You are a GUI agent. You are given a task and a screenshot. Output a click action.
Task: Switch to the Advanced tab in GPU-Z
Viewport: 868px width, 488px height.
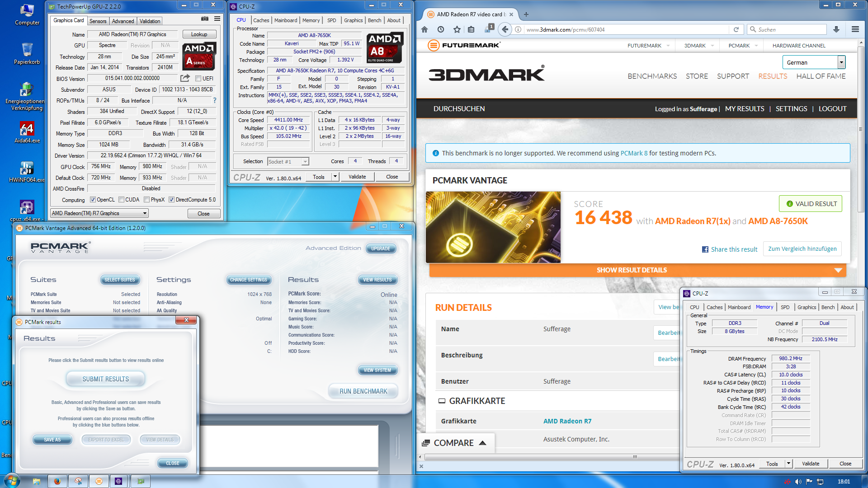pyautogui.click(x=123, y=21)
